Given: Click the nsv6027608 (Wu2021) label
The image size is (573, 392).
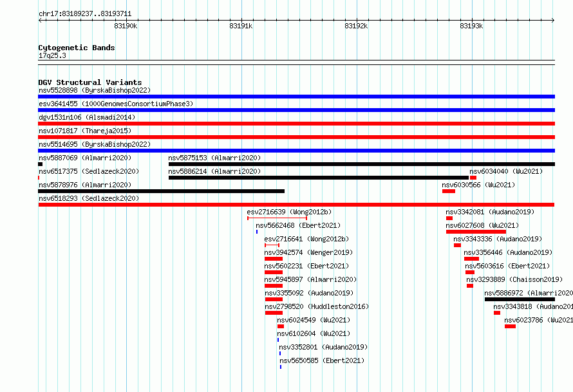Looking at the screenshot, I should click(482, 225).
